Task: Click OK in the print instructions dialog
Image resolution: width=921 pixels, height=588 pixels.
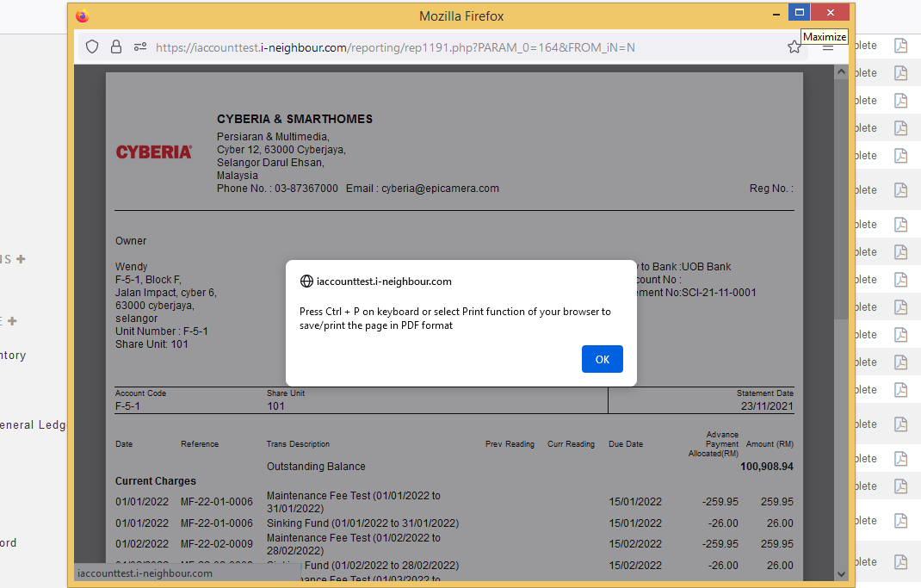Action: pyautogui.click(x=602, y=359)
